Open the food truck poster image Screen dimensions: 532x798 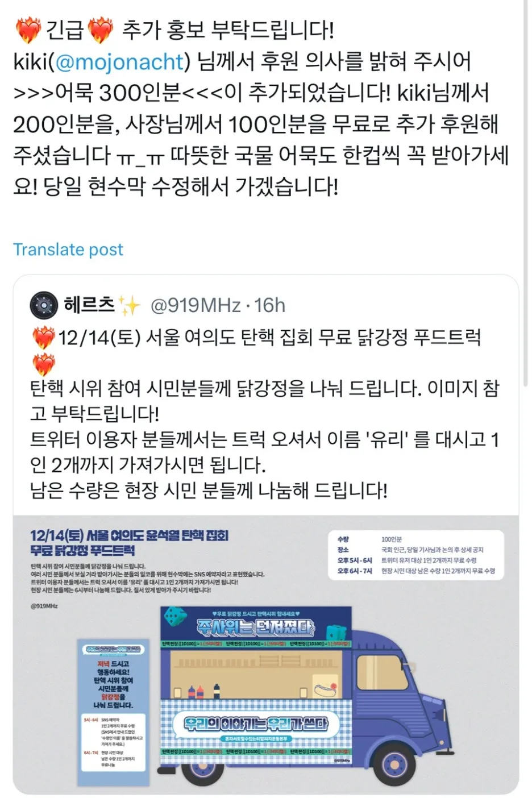(265, 655)
